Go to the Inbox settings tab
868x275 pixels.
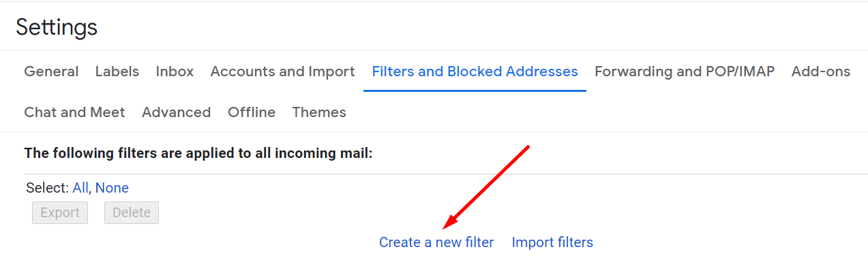[175, 71]
